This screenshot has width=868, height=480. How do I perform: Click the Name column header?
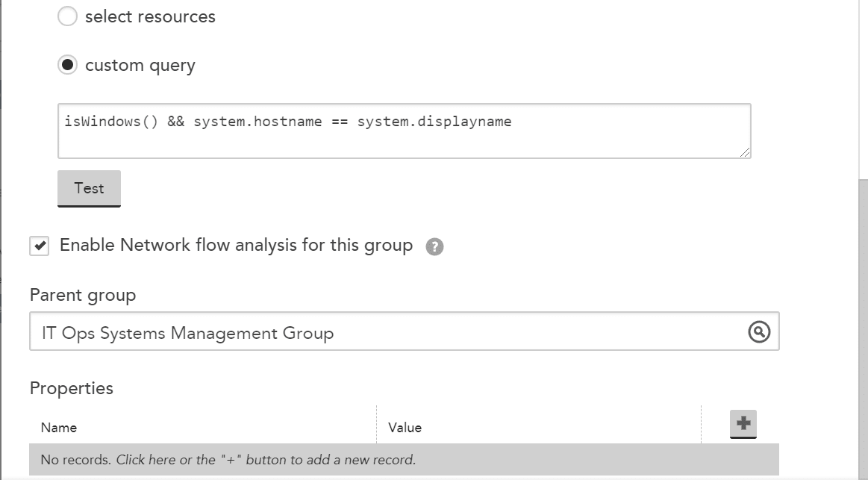coord(59,428)
